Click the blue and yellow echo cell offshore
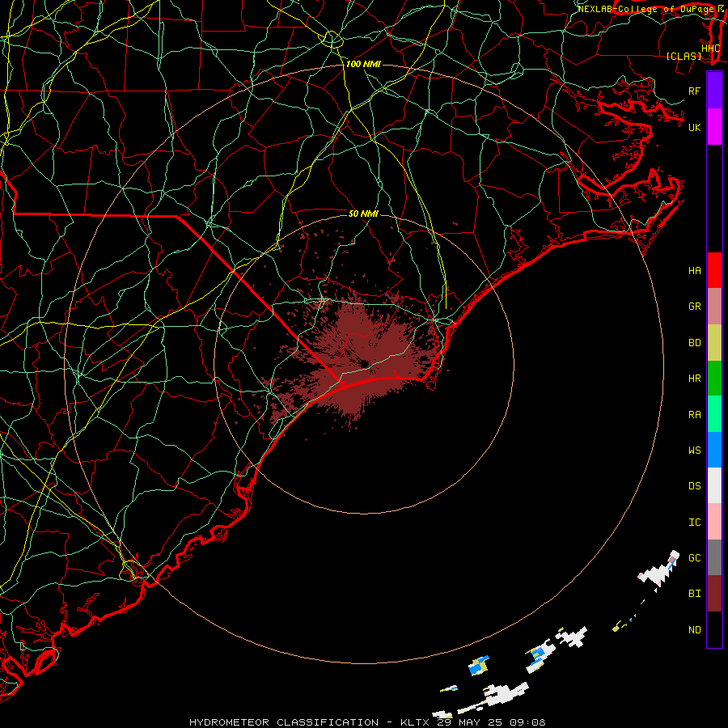This screenshot has width=728, height=728. pos(479,666)
